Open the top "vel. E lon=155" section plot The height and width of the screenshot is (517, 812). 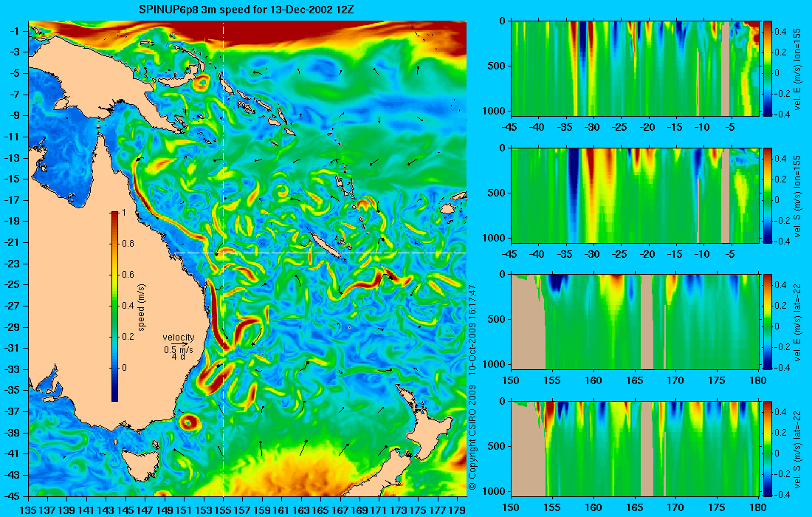(635, 69)
